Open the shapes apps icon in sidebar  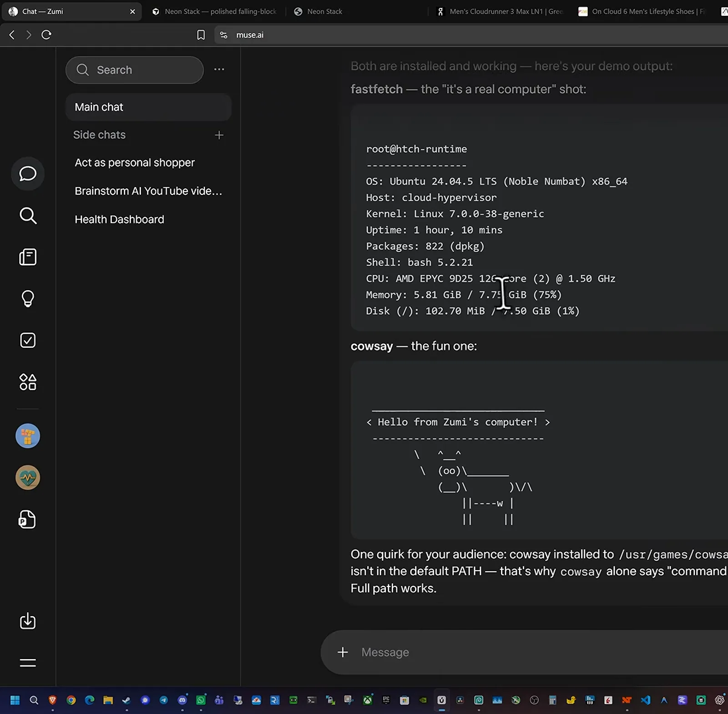28,382
